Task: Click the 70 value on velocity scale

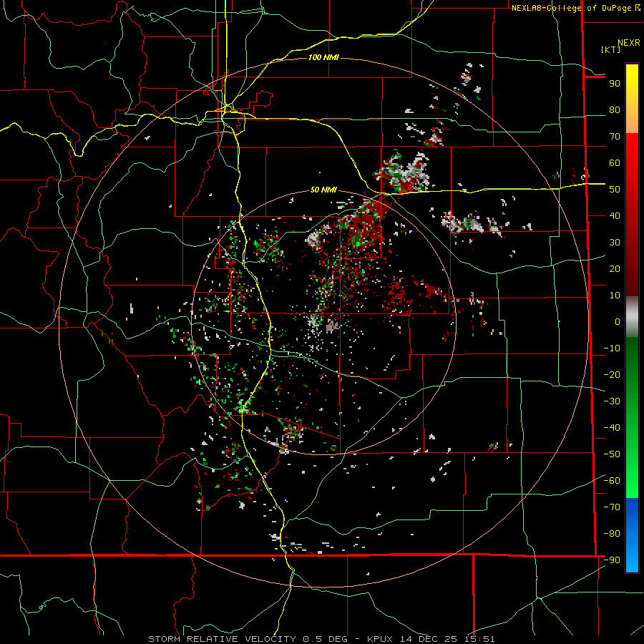Action: [x=615, y=137]
